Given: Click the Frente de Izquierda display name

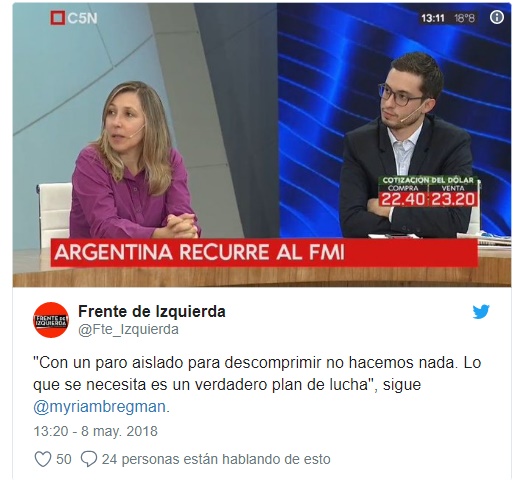Looking at the screenshot, I should (x=152, y=312).
